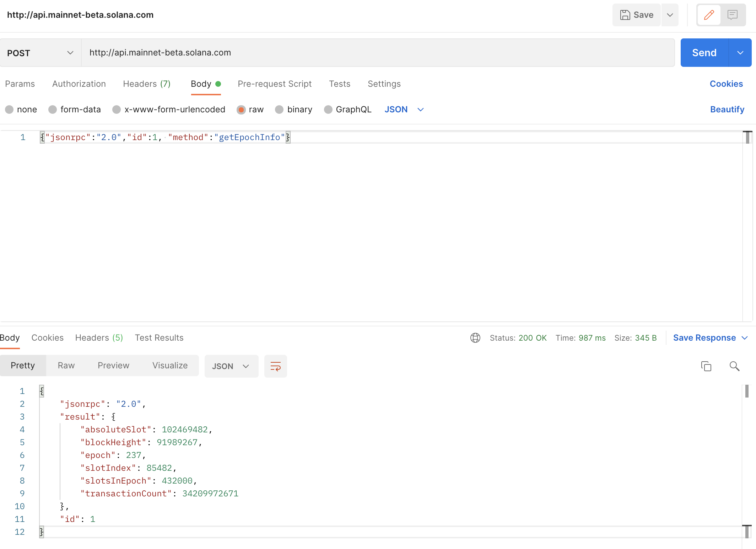The height and width of the screenshot is (549, 756).
Task: Expand the Send button dropdown arrow
Action: (x=740, y=53)
